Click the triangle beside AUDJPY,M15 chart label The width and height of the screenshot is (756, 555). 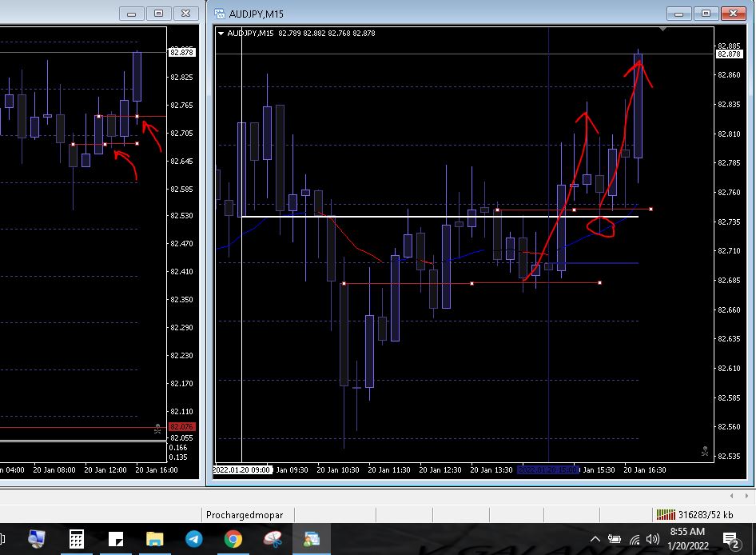(x=221, y=33)
